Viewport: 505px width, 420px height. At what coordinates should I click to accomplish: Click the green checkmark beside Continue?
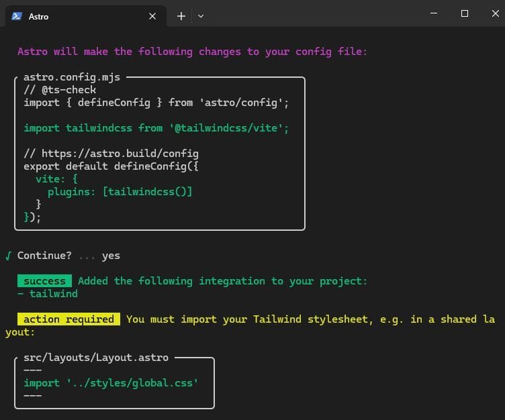point(8,256)
